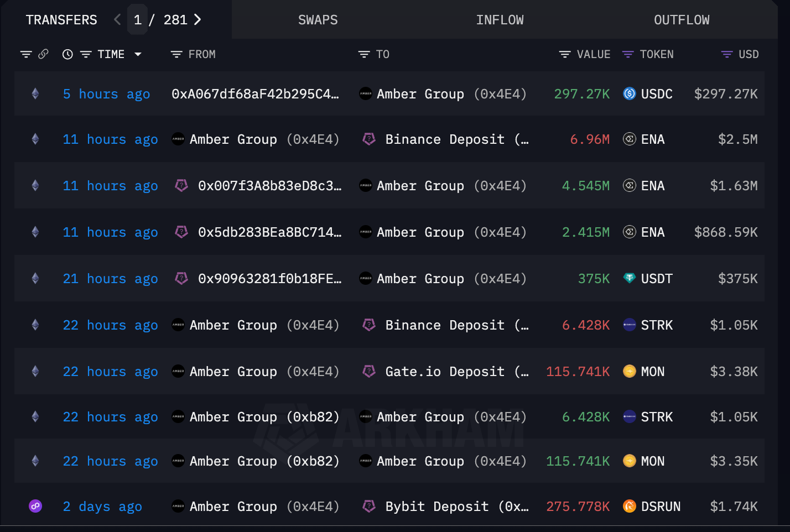
Task: Open the TOKEN column filter
Action: pos(628,54)
